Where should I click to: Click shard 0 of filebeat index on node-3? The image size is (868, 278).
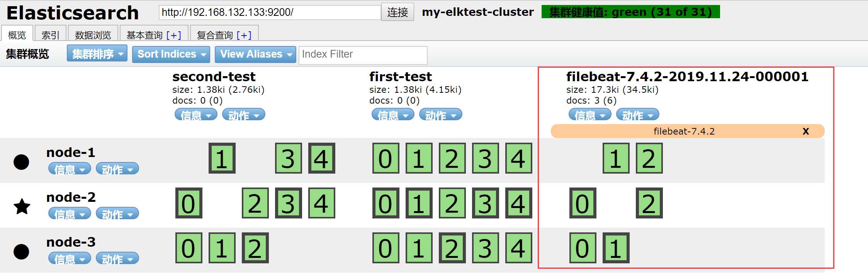[583, 248]
